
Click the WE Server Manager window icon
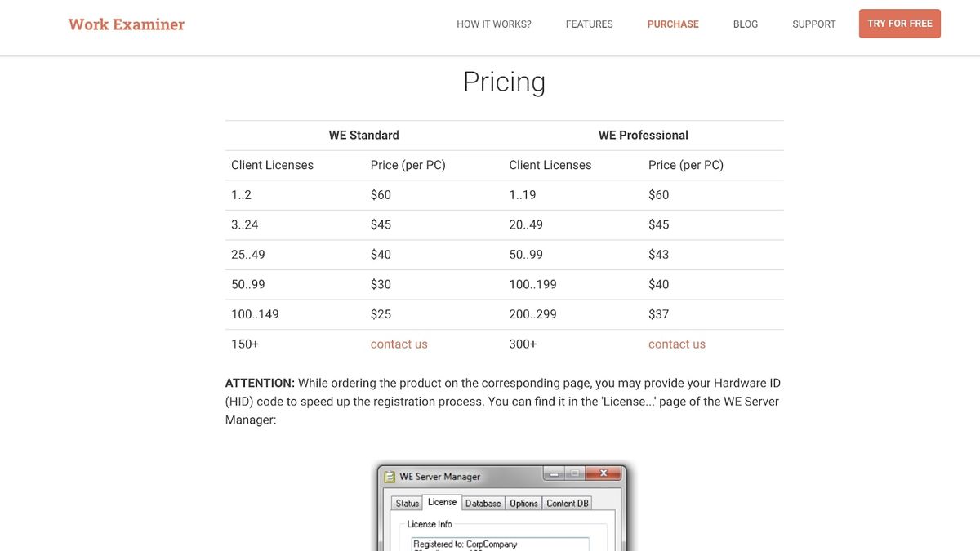(x=390, y=477)
